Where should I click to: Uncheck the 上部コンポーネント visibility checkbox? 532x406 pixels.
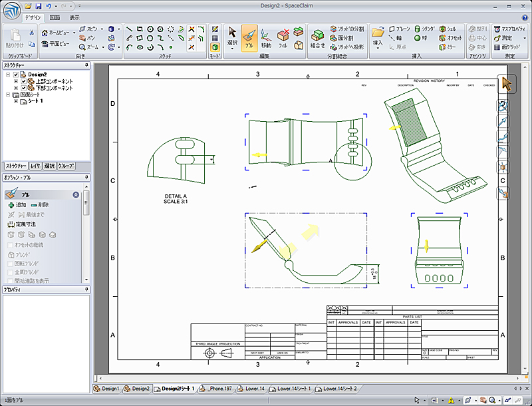tap(23, 81)
